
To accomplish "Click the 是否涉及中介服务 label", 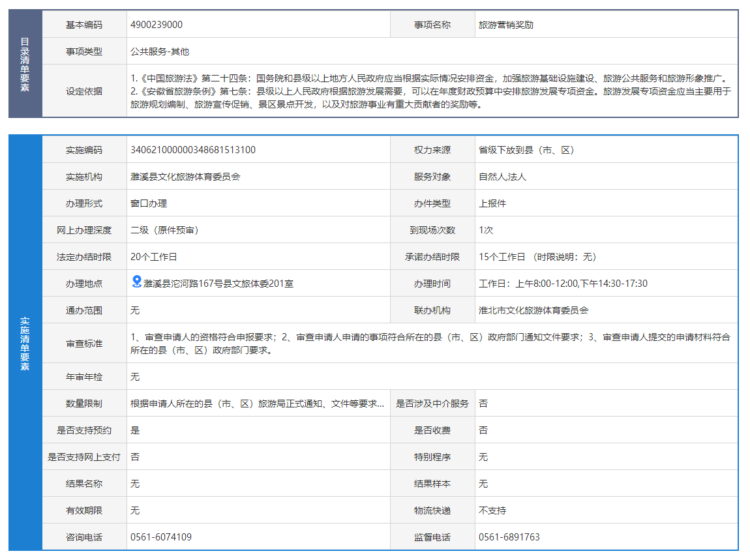I will [432, 404].
